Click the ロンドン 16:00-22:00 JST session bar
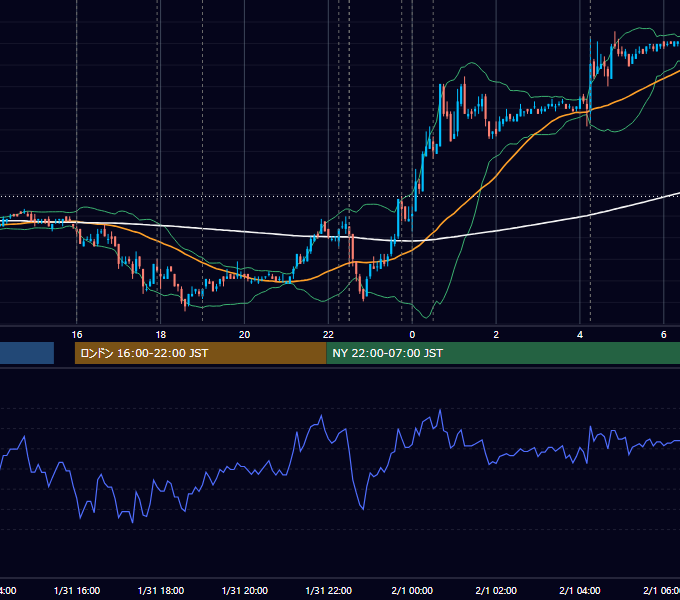This screenshot has height=600, width=680. [200, 353]
